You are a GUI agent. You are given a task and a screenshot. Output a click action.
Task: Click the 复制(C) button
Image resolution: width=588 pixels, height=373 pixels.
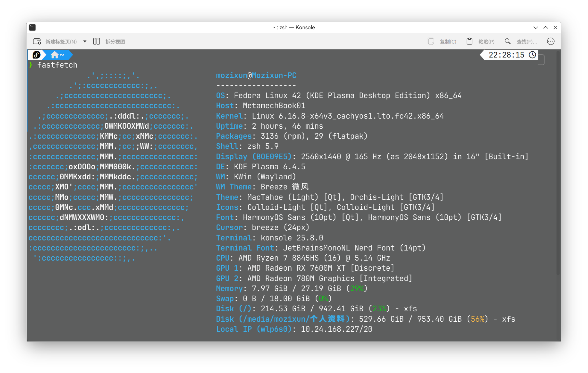(x=448, y=42)
